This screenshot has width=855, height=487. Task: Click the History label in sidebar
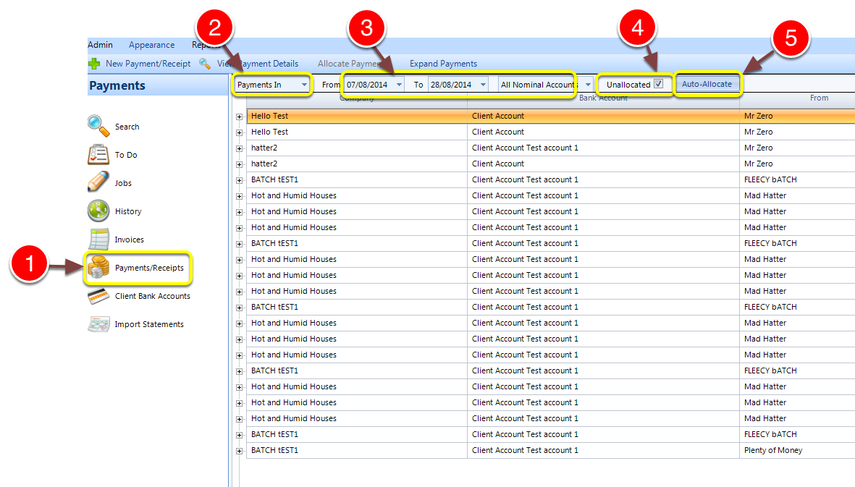tap(128, 211)
